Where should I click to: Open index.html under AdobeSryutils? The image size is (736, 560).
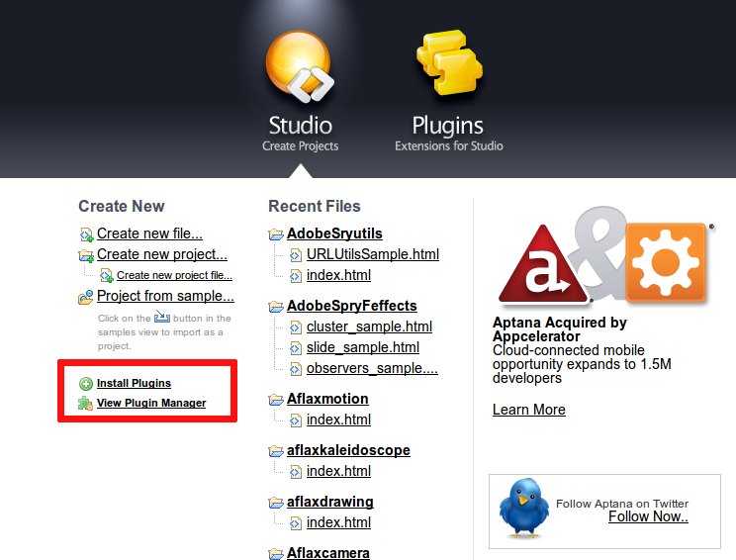click(x=338, y=275)
